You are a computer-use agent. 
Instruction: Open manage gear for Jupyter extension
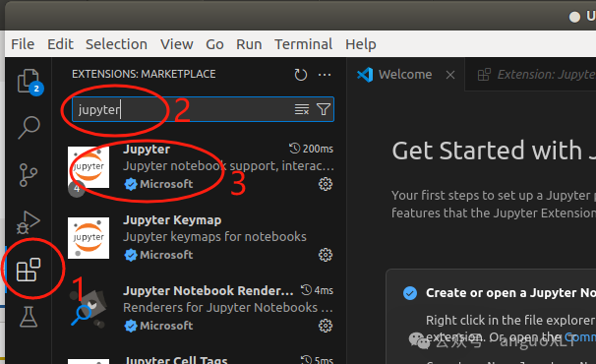326,184
